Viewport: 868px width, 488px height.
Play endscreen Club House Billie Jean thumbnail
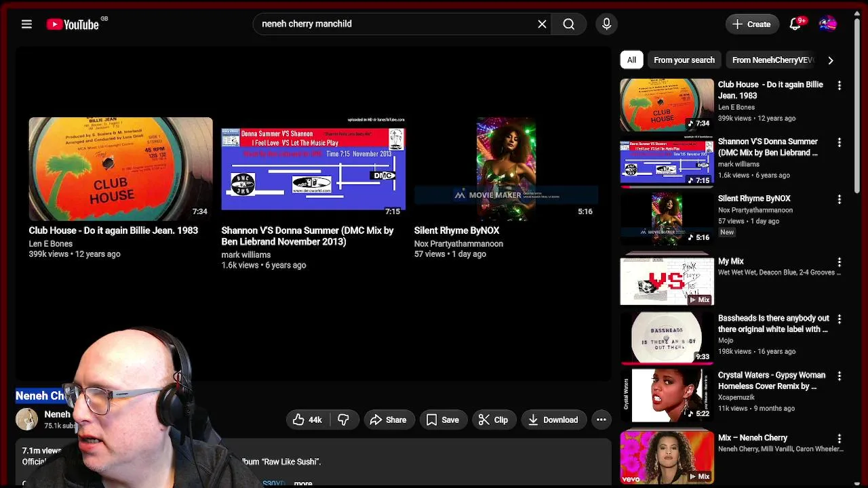tap(121, 169)
